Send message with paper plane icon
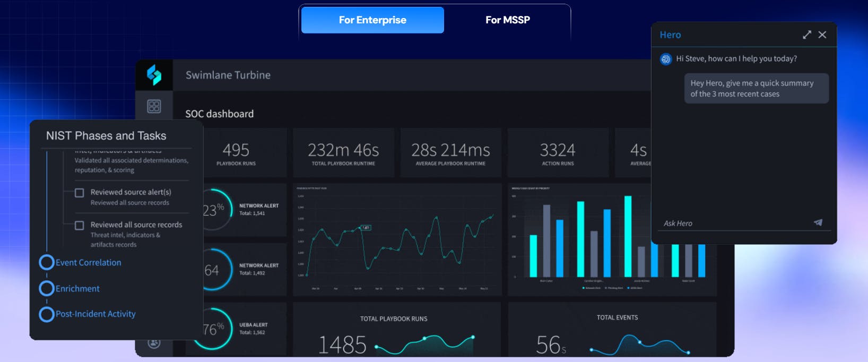 (x=818, y=222)
